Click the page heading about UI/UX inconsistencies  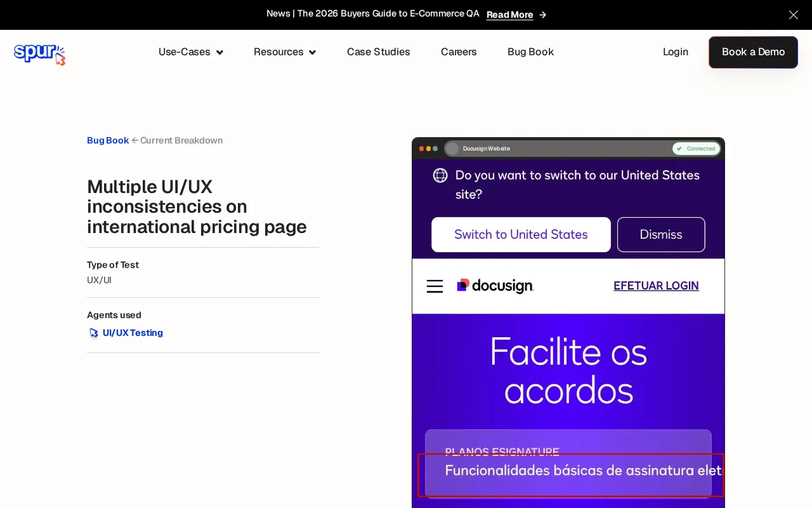(197, 206)
